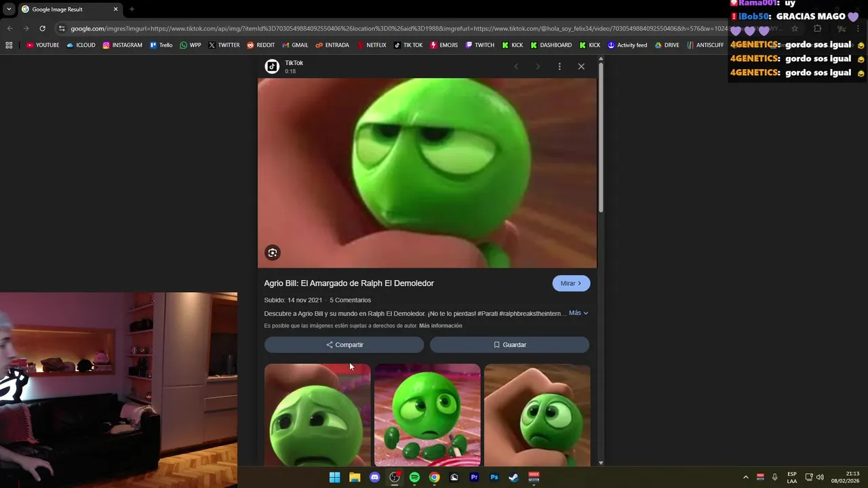This screenshot has width=868, height=488.
Task: Open the three-dot image options menu
Action: [x=559, y=66]
